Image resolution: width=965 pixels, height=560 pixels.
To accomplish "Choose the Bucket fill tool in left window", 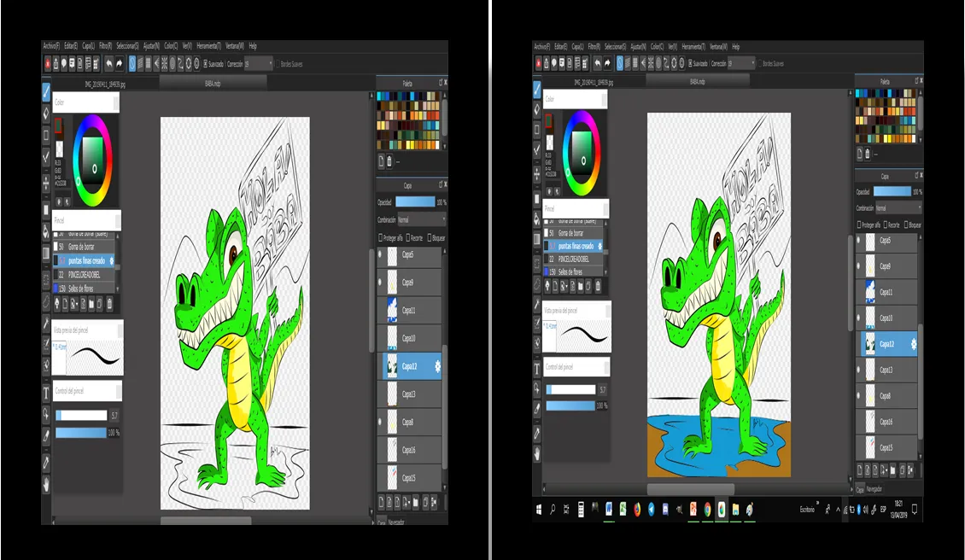I will pyautogui.click(x=46, y=230).
